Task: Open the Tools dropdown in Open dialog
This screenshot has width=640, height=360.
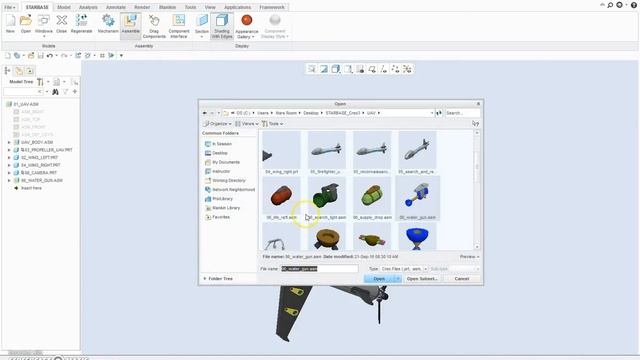Action: pos(273,124)
